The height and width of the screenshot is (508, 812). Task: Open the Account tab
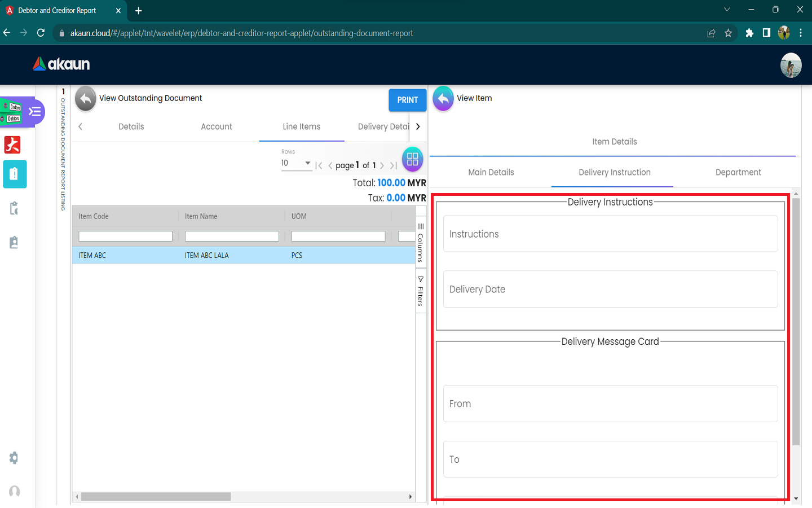click(x=217, y=127)
